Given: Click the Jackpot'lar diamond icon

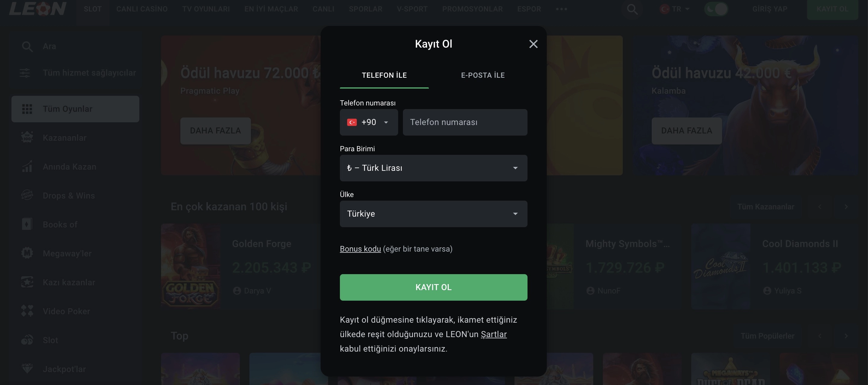Looking at the screenshot, I should pos(27,369).
